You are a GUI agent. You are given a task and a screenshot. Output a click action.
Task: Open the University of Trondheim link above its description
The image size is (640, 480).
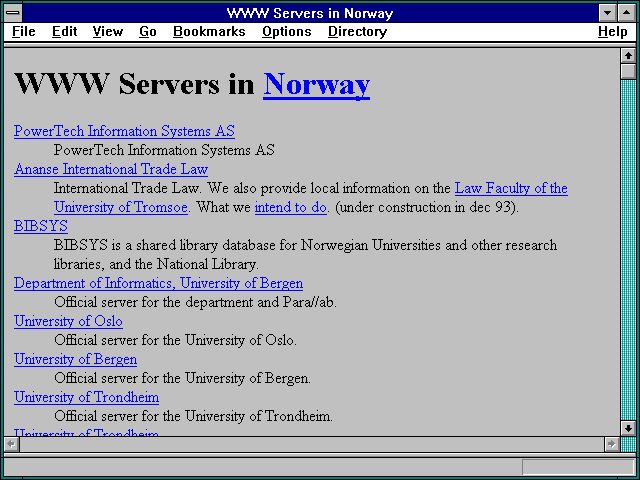(x=87, y=397)
